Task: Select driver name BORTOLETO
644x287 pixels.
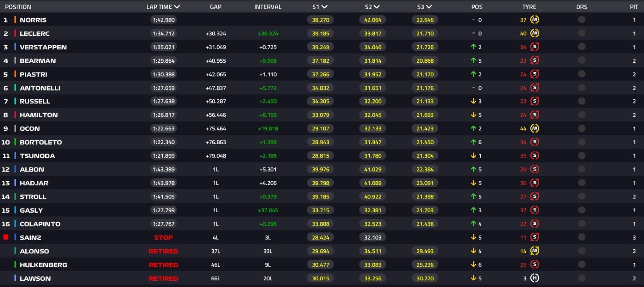Action: 41,142
